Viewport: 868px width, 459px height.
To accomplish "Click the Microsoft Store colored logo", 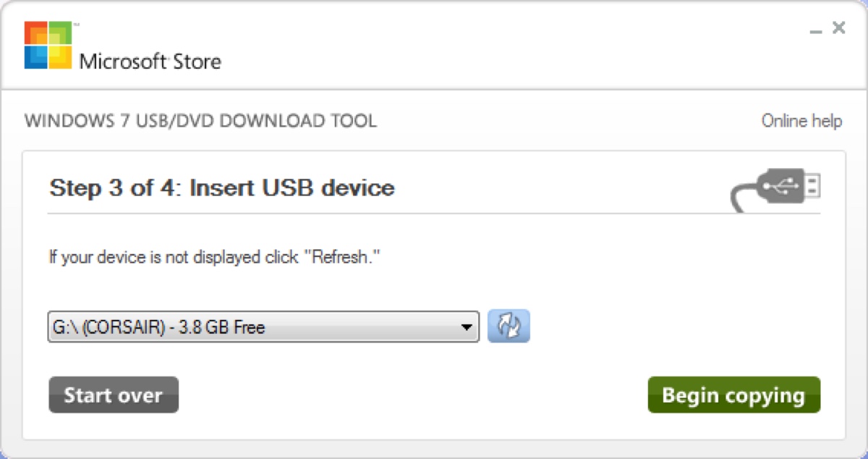I will tap(46, 45).
